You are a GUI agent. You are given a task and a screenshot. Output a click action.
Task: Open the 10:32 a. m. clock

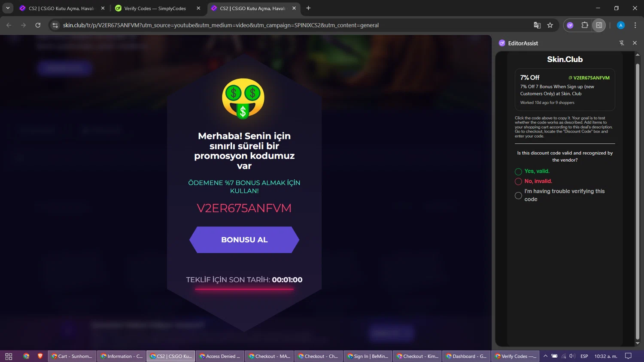(x=606, y=356)
